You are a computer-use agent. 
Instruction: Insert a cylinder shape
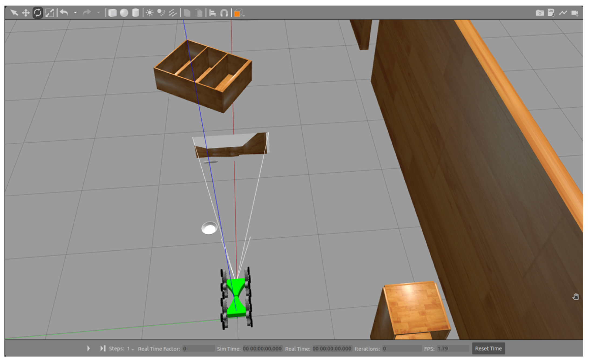pyautogui.click(x=136, y=13)
